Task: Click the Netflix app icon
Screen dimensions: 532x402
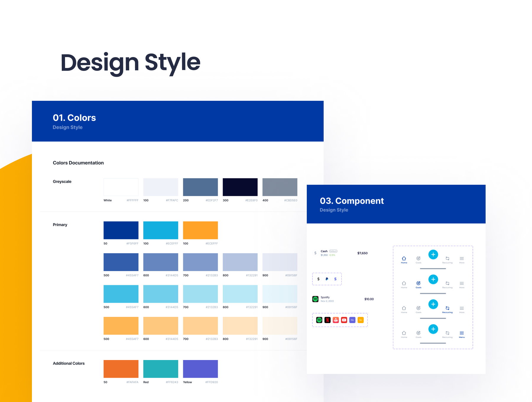Action: pos(327,320)
